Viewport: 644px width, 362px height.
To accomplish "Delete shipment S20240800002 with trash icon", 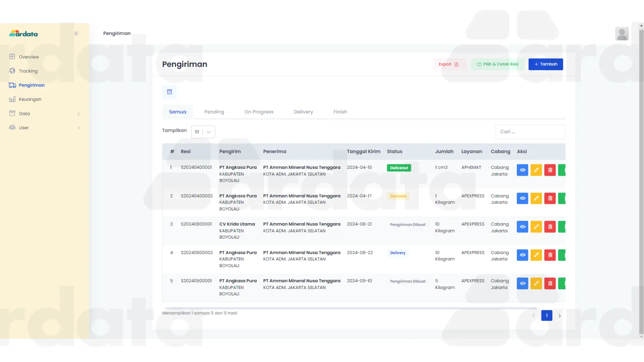I will (550, 255).
